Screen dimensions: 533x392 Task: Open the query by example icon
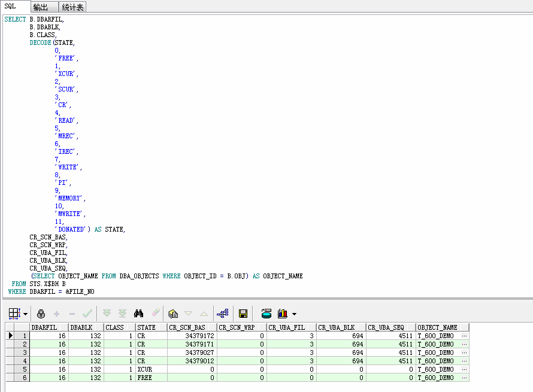(173, 314)
